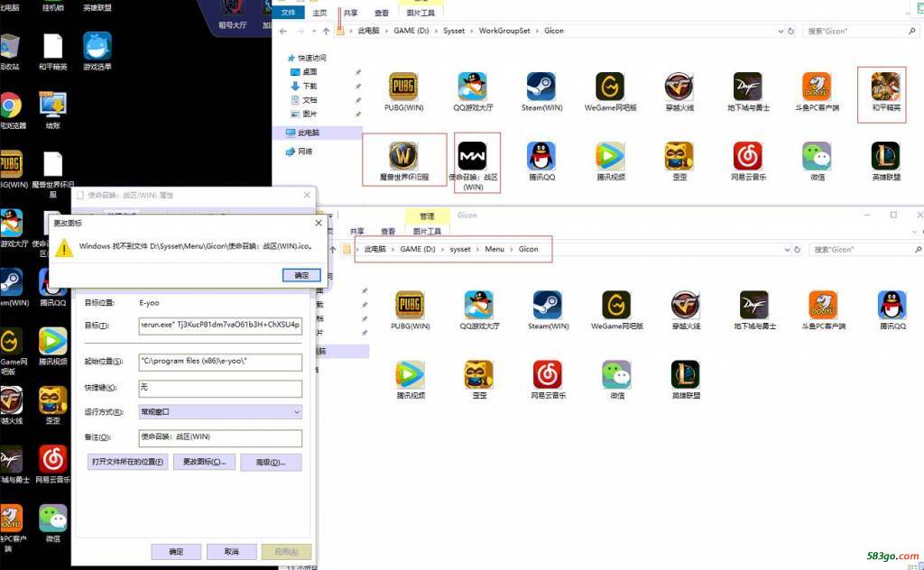Select 结账 desktop shortcut
The height and width of the screenshot is (570, 924).
(x=52, y=110)
